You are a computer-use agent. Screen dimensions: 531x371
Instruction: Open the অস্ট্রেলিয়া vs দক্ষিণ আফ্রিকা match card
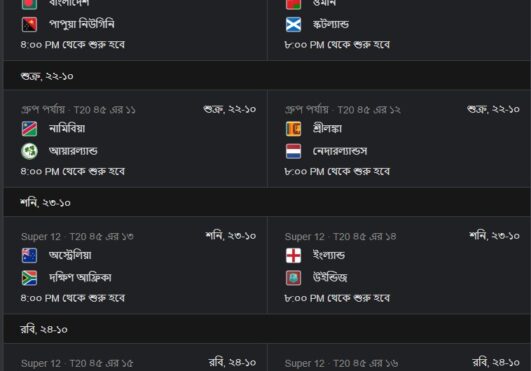point(135,265)
